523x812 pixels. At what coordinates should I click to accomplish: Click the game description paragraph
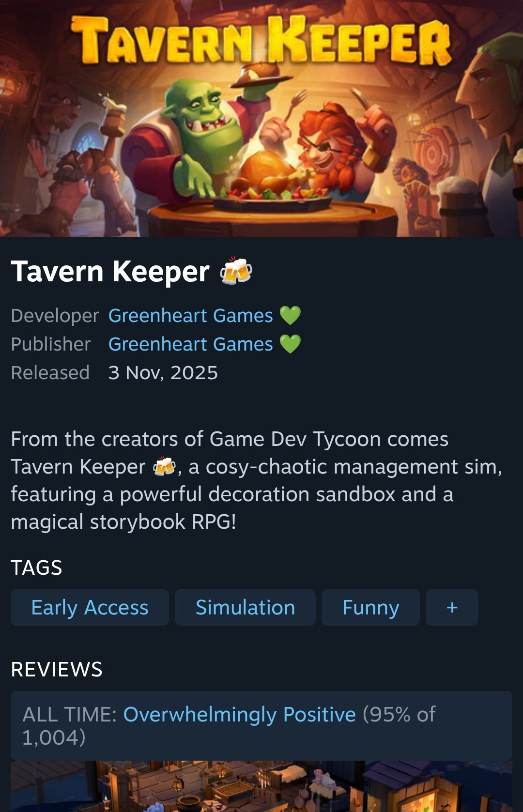click(x=257, y=480)
